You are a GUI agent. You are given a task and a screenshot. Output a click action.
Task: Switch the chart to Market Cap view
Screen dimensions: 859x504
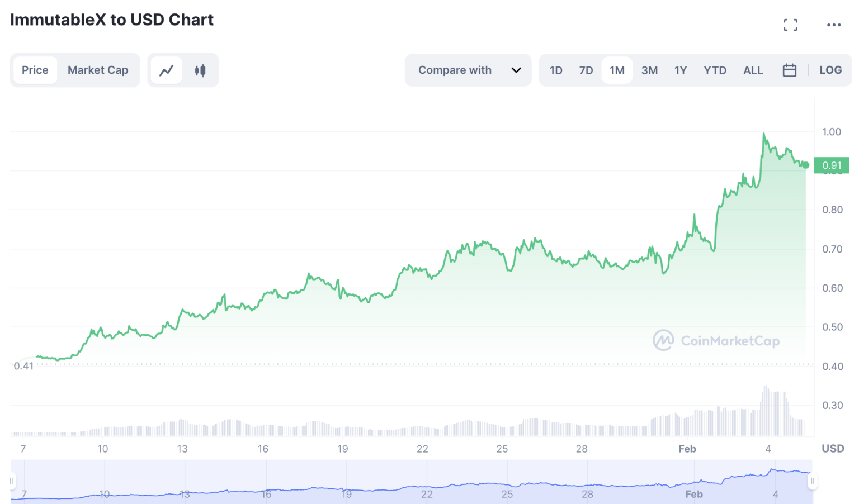click(x=98, y=70)
